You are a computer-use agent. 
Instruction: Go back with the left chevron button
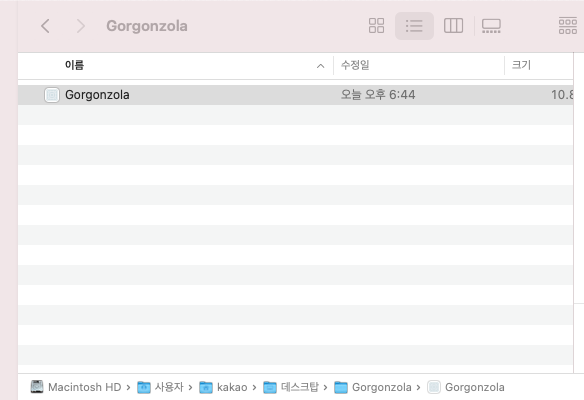point(45,26)
